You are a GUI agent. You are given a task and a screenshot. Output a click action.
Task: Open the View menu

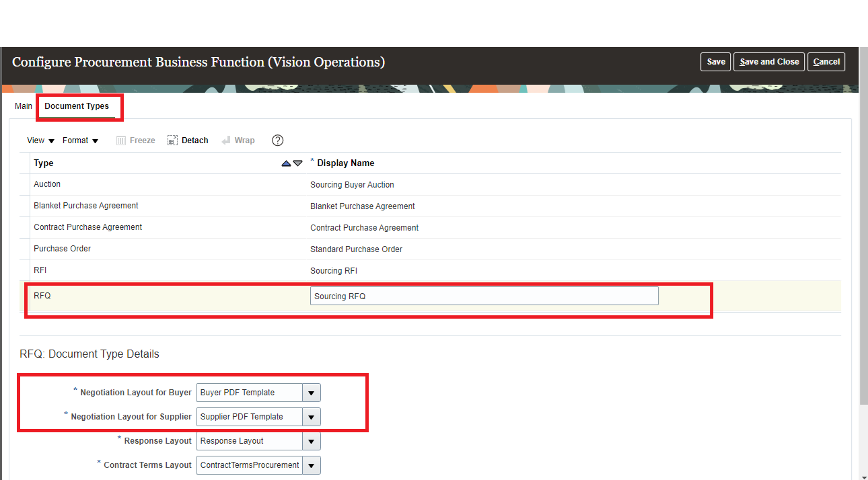[40, 141]
